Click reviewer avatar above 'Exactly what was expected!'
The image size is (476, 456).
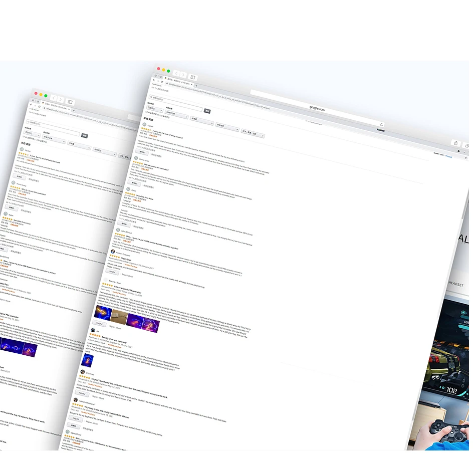coord(93,330)
